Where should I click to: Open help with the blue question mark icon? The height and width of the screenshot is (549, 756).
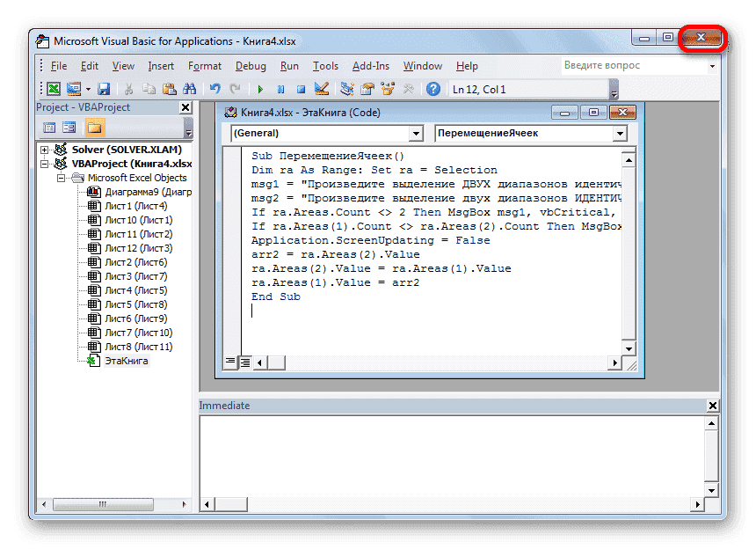433,89
